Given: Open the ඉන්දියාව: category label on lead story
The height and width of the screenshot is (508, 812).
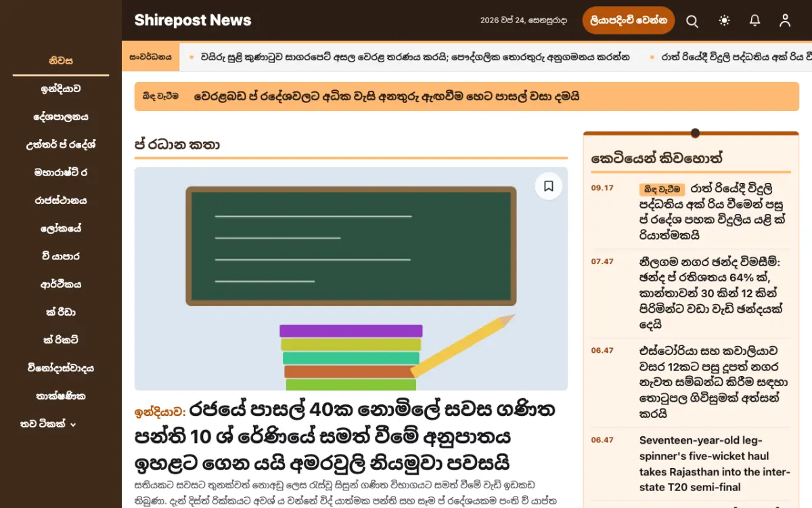Looking at the screenshot, I should (x=160, y=411).
